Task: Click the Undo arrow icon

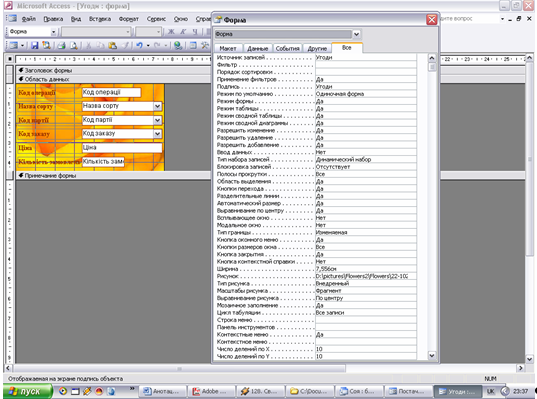Action: 139,45
